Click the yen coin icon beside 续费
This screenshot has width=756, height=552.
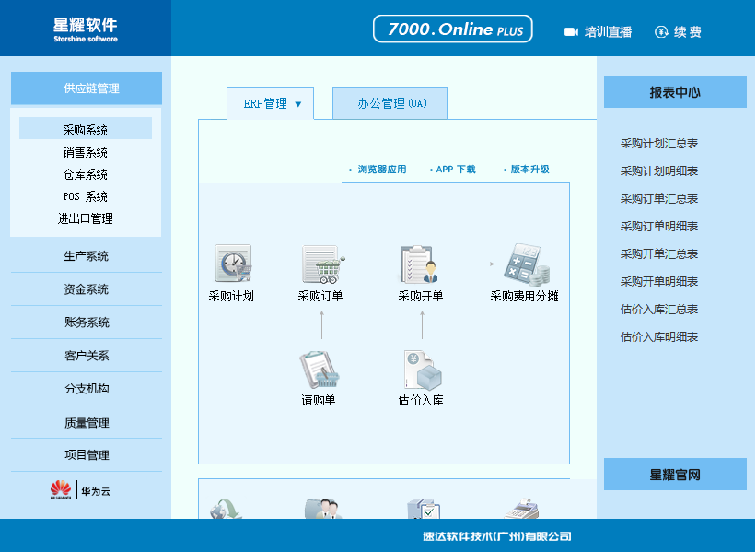(661, 32)
